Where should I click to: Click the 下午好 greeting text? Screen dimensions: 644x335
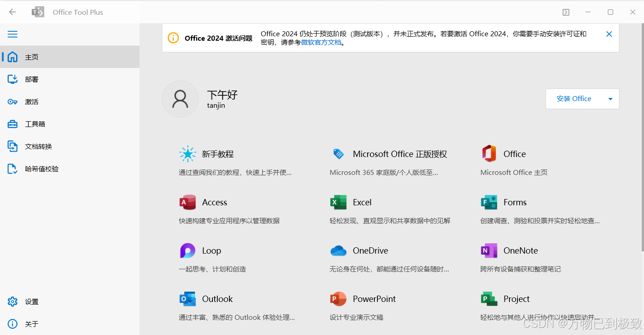coord(222,94)
